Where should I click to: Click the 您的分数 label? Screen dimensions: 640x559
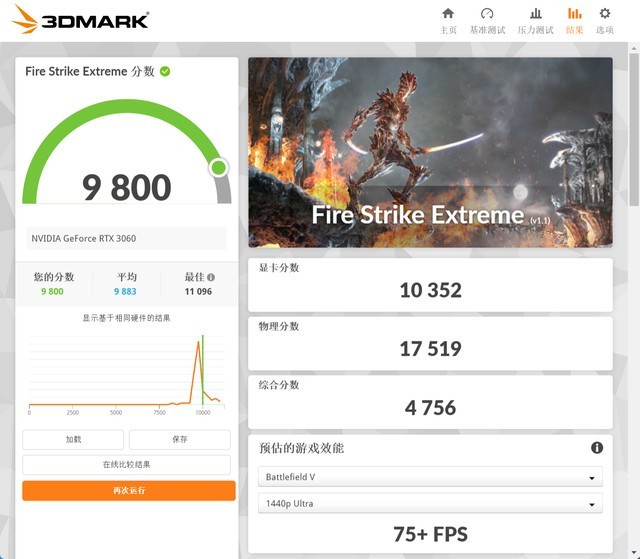click(54, 277)
